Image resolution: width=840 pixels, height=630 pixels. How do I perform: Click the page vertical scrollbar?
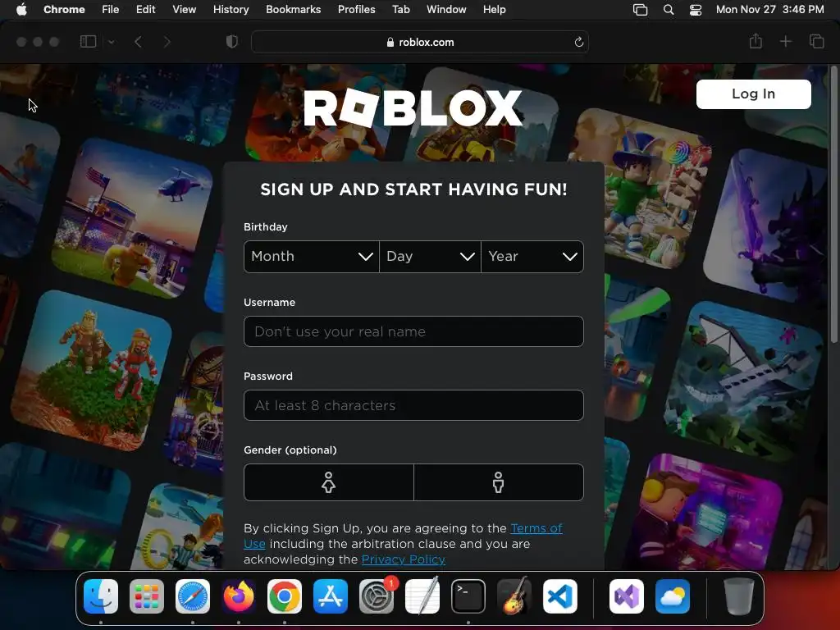pos(833,203)
